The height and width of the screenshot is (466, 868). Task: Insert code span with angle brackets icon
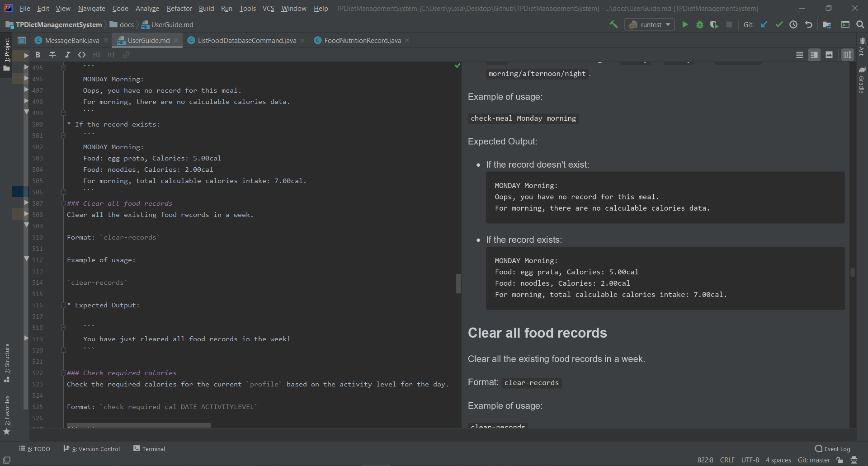(82, 55)
